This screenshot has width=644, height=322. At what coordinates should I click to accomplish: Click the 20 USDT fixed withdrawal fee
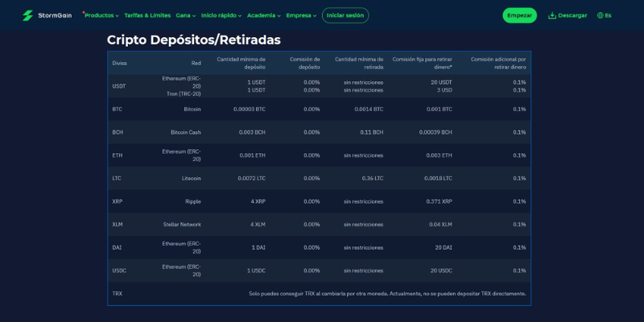click(x=441, y=82)
